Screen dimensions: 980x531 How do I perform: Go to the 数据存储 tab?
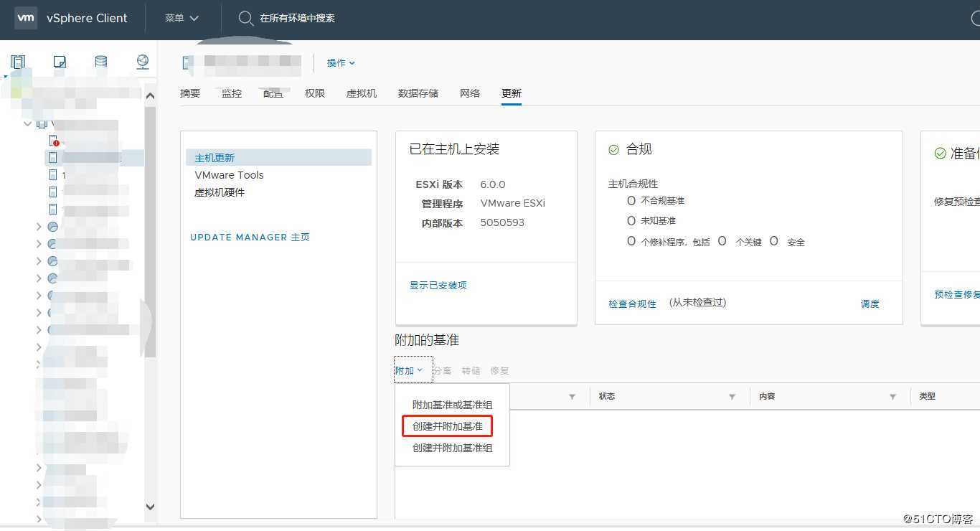[418, 93]
